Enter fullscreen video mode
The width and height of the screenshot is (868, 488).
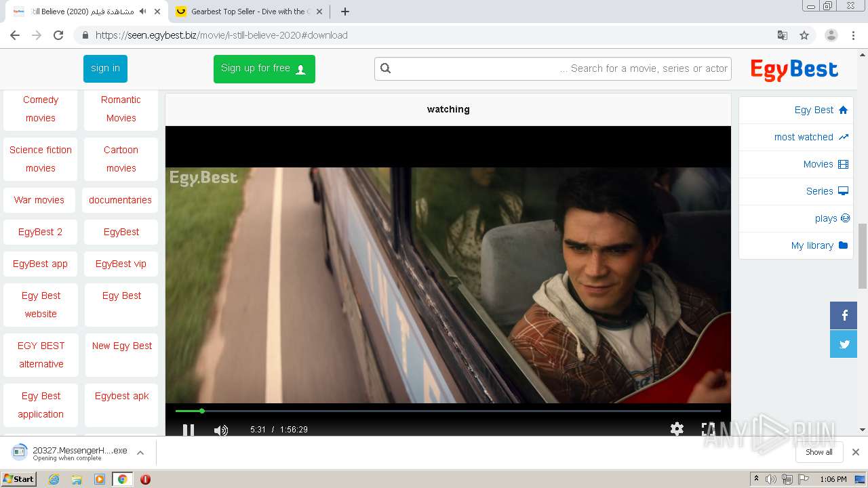708,429
